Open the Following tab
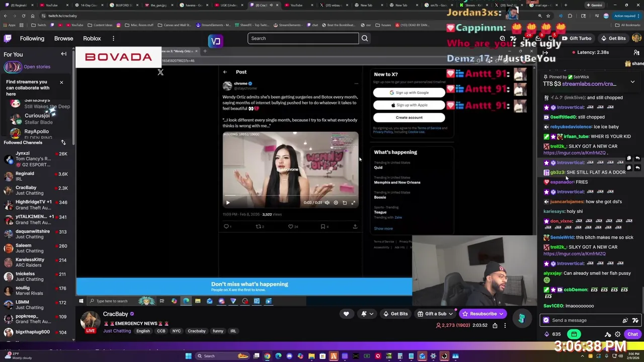Screen dimensions: 644x362 click(x=32, y=38)
